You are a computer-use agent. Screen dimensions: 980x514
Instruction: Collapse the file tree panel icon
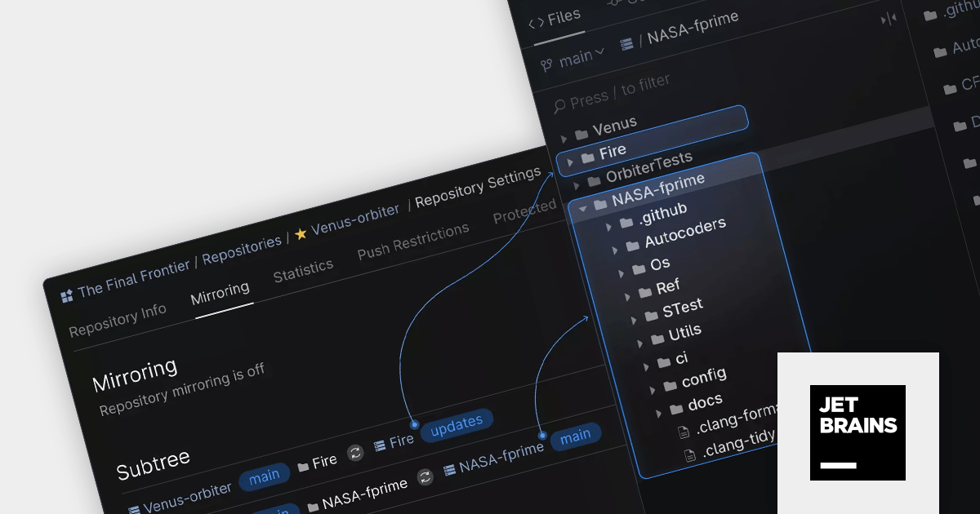pos(889,20)
